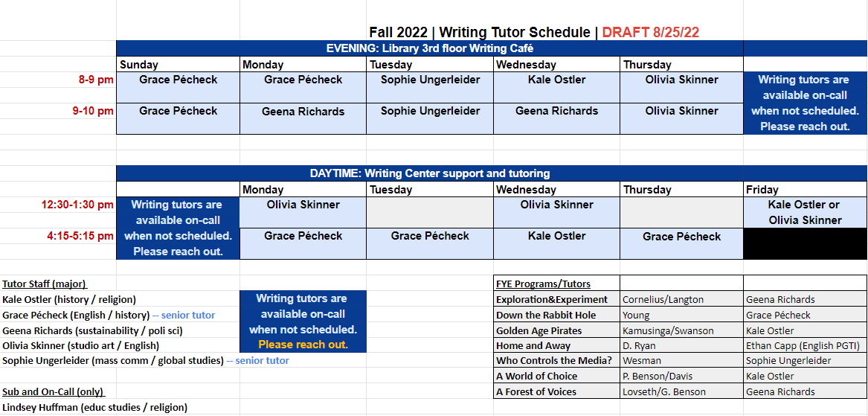Click the 'Ethan Capp (English PGTI)' cell
The image size is (868, 416).
click(803, 345)
